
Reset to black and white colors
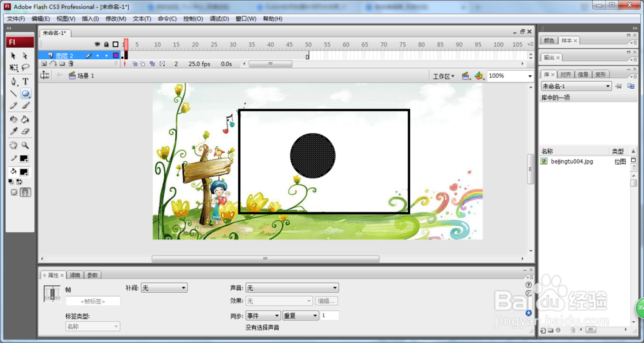click(12, 181)
